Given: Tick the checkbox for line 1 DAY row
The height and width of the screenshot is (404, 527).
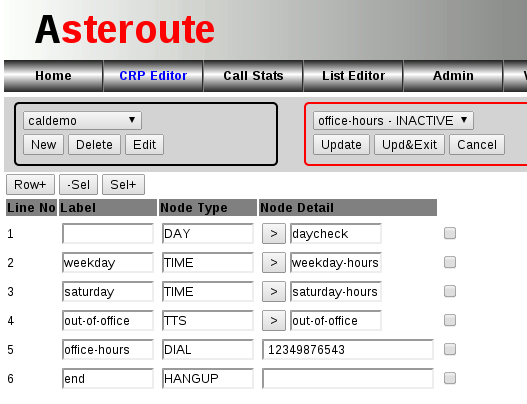Looking at the screenshot, I should (x=450, y=233).
